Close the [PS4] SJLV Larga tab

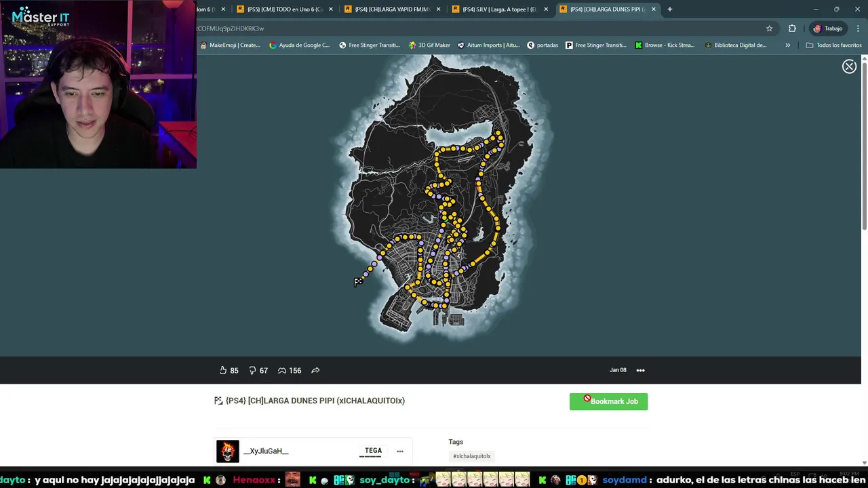point(546,9)
